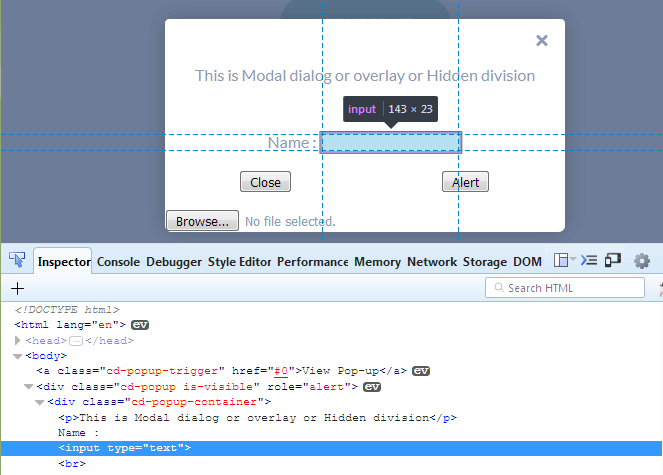Image resolution: width=663 pixels, height=475 pixels.
Task: Open the Network tab
Action: point(432,262)
